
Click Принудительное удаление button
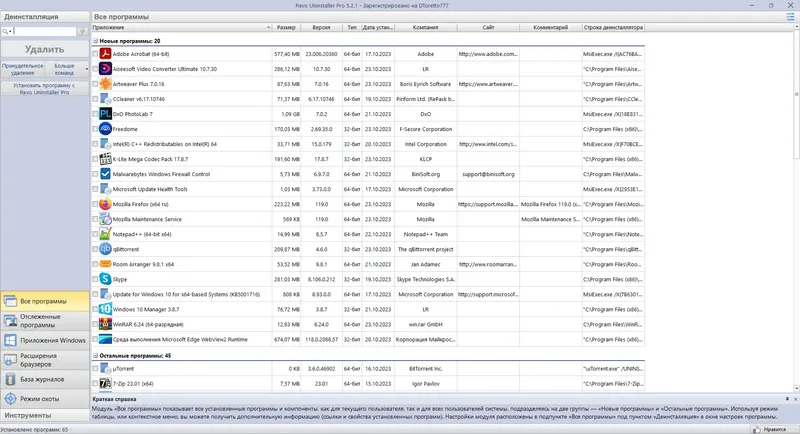pyautogui.click(x=22, y=69)
